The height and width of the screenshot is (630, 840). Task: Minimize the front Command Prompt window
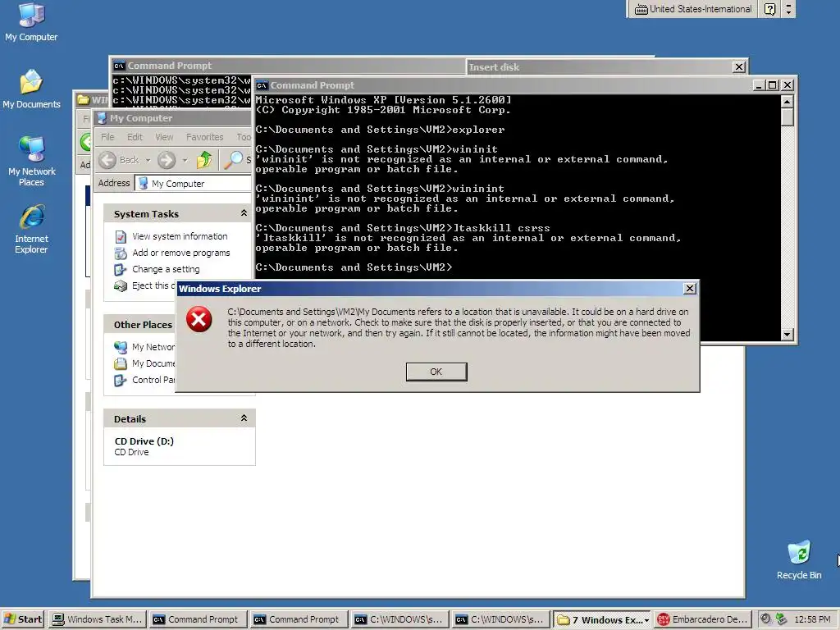point(759,85)
